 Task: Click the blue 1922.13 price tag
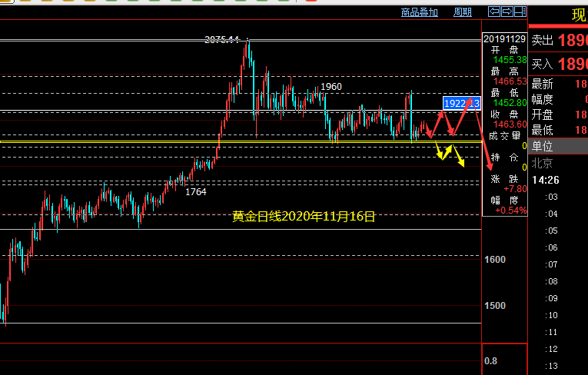(x=462, y=103)
